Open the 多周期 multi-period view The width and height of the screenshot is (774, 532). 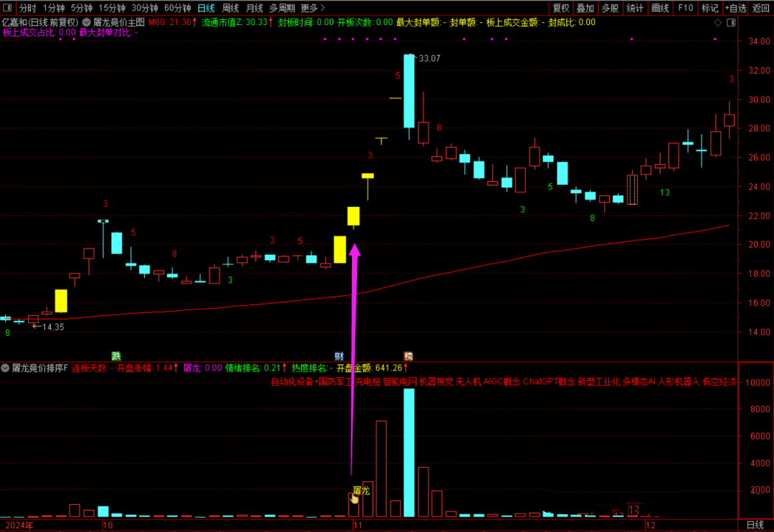tap(282, 8)
